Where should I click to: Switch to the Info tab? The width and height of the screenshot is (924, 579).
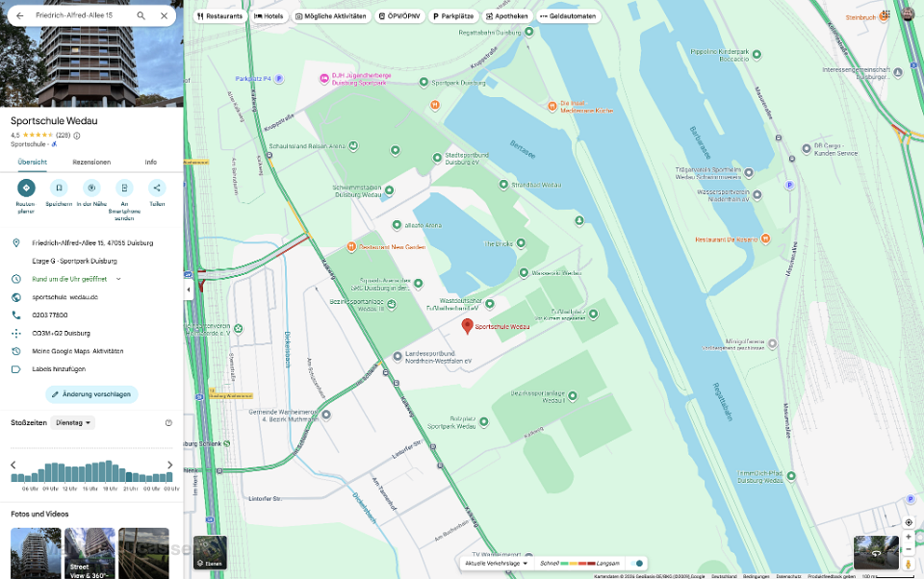(x=151, y=163)
